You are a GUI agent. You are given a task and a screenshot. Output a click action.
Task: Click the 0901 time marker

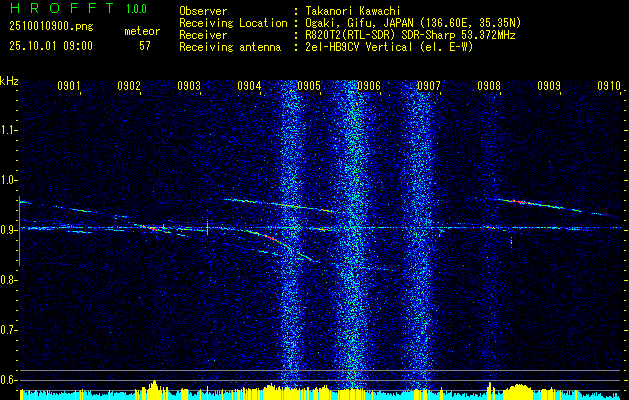click(69, 85)
